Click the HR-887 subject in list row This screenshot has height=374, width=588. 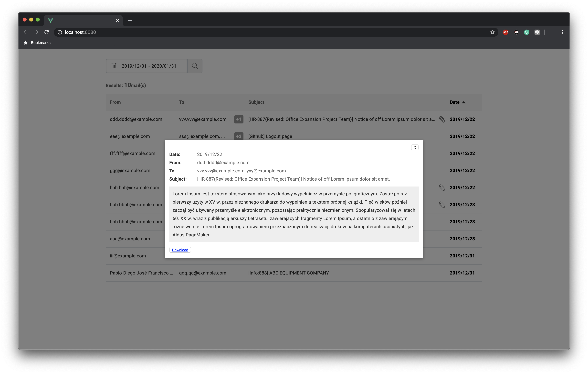pyautogui.click(x=341, y=119)
